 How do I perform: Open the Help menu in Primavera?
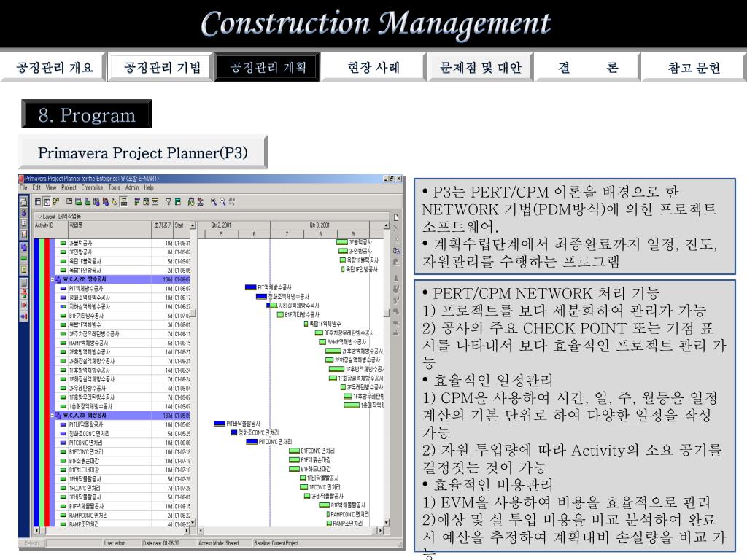(149, 187)
